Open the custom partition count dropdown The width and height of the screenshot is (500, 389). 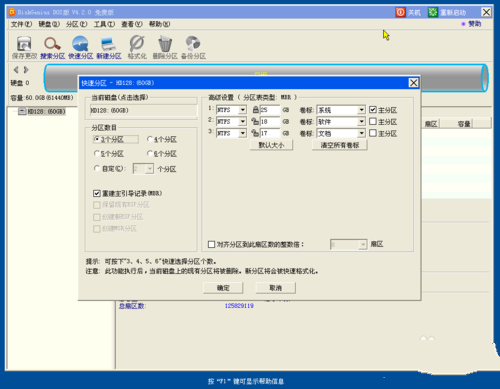pyautogui.click(x=150, y=169)
